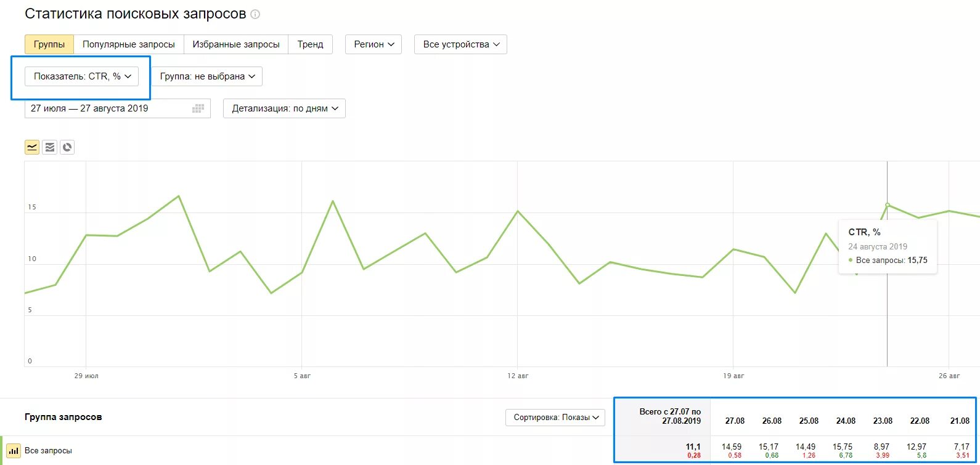Click the 24.08 column header
This screenshot has height=465, width=980.
[846, 421]
